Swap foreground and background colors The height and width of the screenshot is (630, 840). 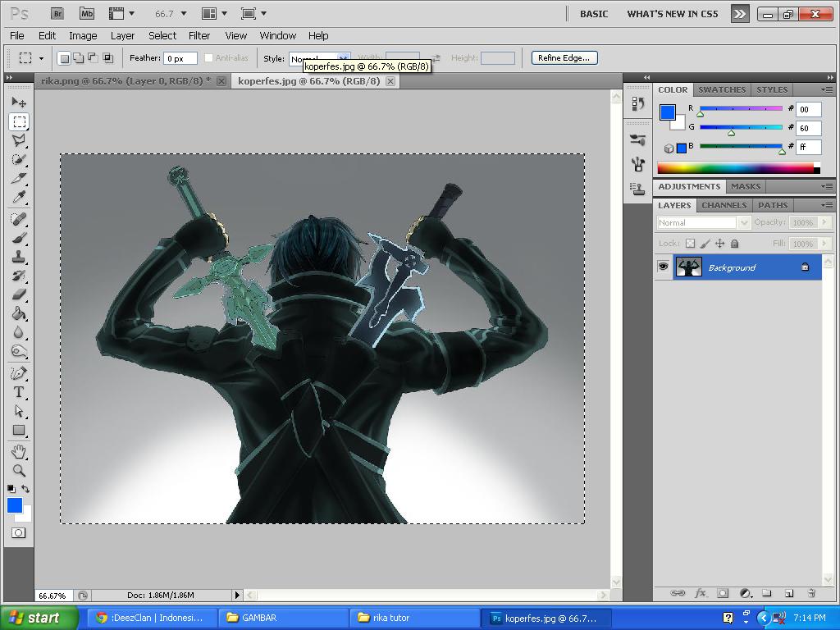tap(25, 489)
